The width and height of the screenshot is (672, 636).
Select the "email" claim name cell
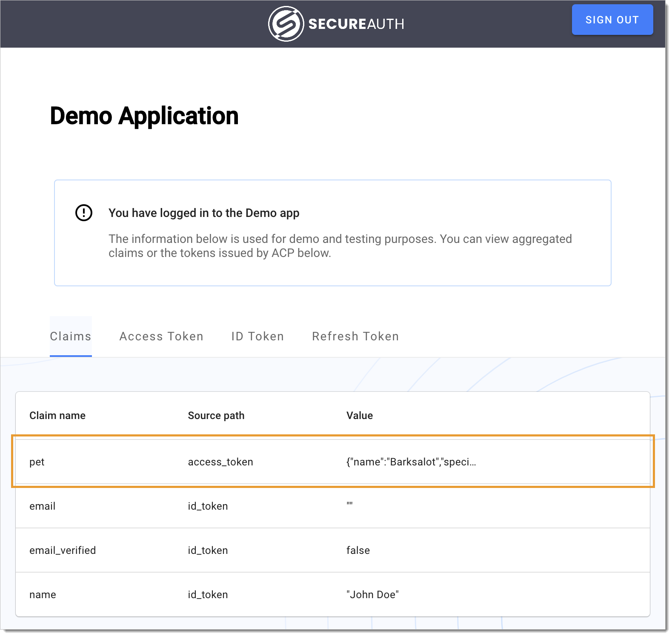(43, 506)
